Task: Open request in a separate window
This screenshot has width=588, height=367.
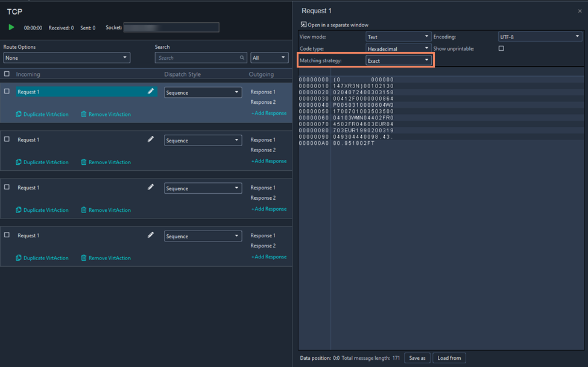Action: tap(334, 25)
